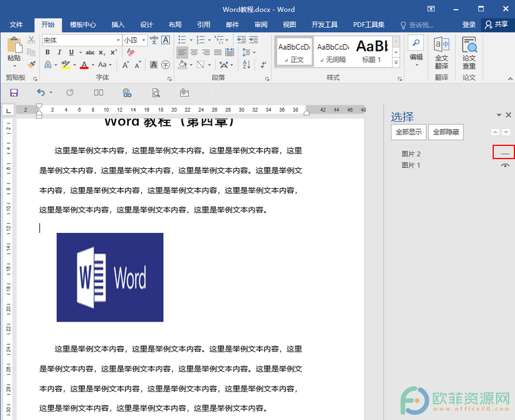Click 论文查重 icon
Viewport: 515px width, 420px height.
click(469, 53)
